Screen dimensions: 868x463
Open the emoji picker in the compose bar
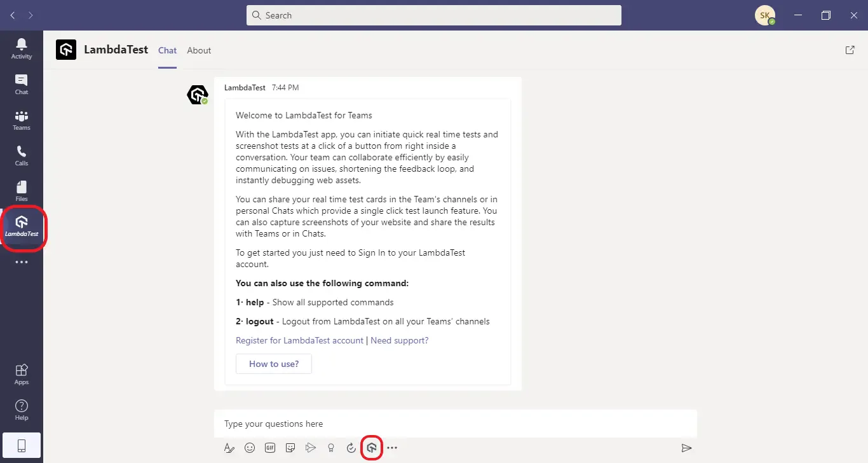click(x=250, y=448)
